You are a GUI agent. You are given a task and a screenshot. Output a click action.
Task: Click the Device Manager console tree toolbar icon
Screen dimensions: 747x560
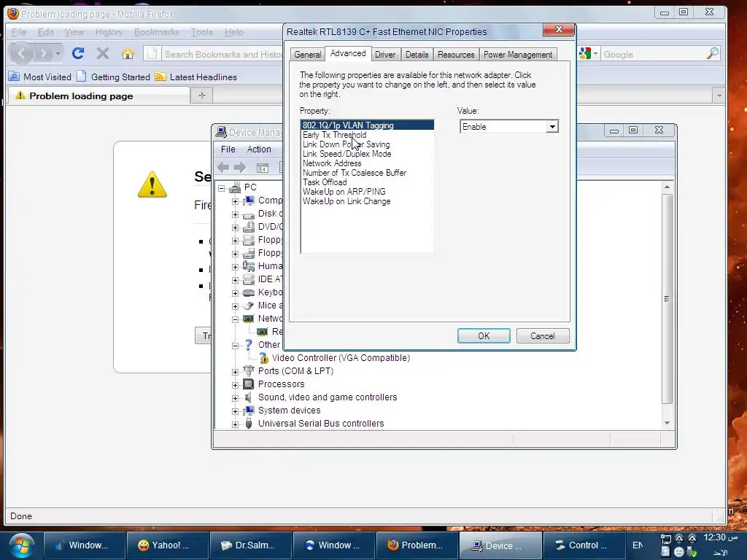click(x=263, y=168)
